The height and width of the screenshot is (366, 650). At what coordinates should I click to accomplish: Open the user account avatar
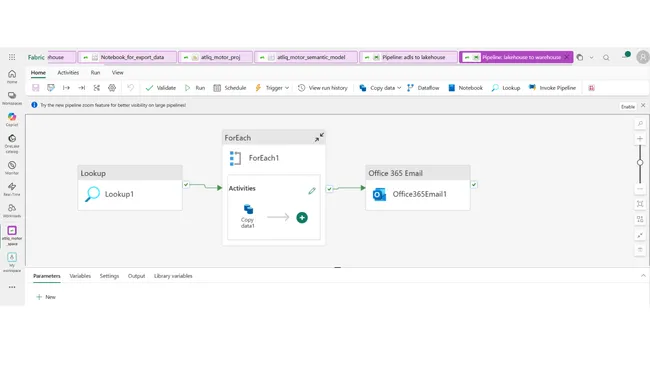click(643, 57)
